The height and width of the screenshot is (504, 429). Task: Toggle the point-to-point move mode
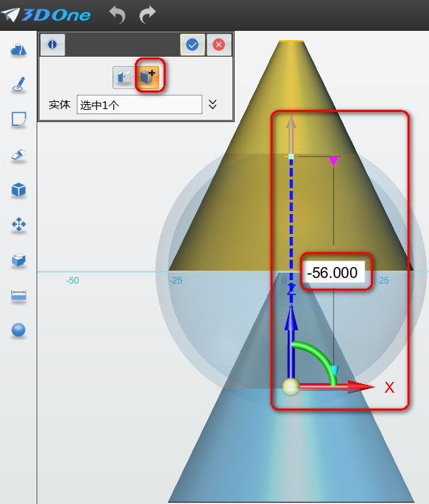pos(123,77)
